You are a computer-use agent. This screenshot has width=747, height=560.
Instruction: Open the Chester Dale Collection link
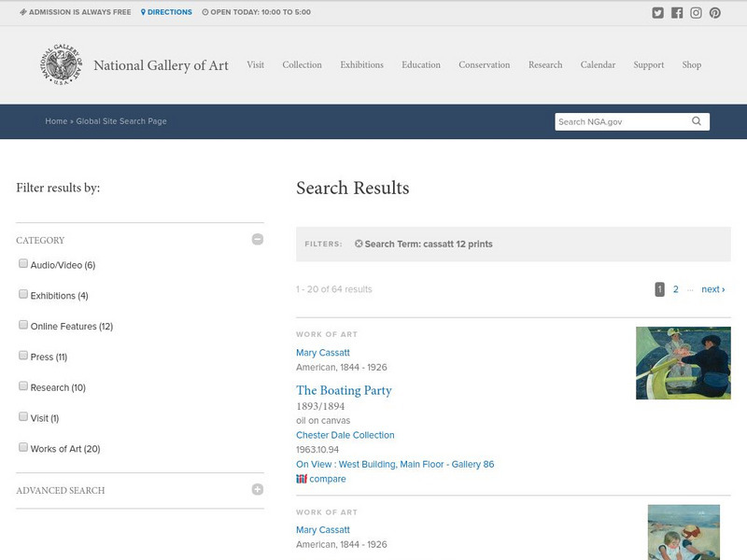point(345,435)
